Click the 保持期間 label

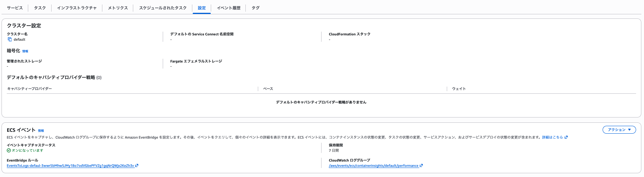point(336,145)
